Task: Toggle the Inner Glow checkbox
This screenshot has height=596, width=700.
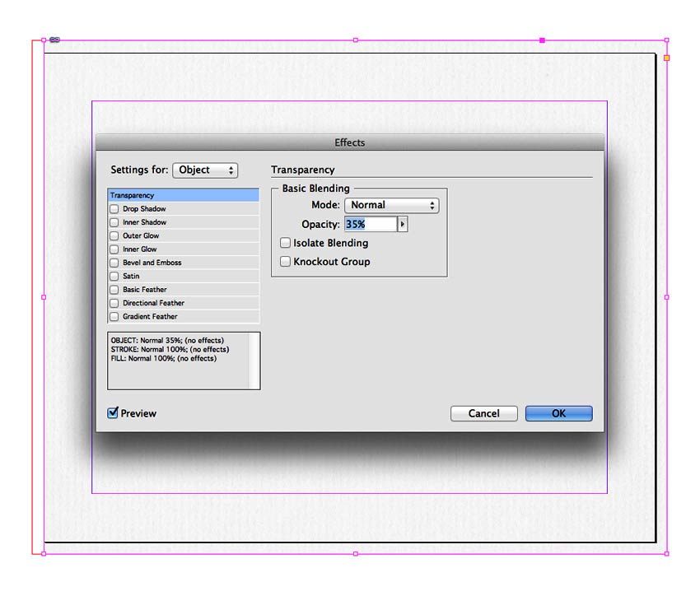Action: (x=114, y=249)
